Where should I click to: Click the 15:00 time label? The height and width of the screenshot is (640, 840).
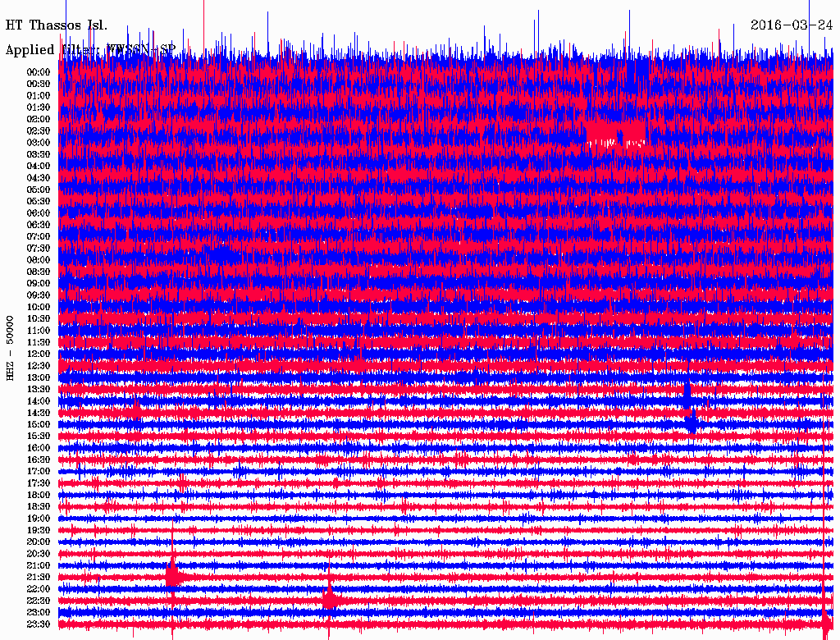point(39,424)
